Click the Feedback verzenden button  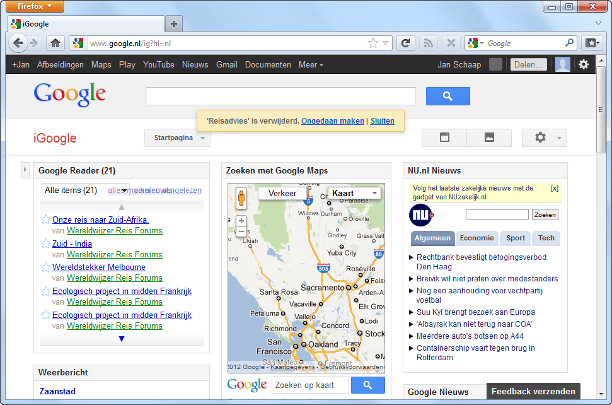tap(533, 391)
